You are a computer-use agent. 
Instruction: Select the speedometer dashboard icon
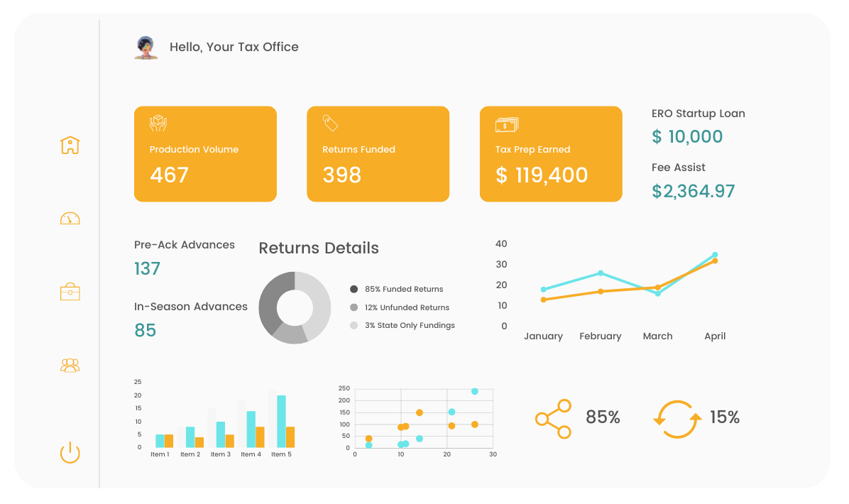70,218
